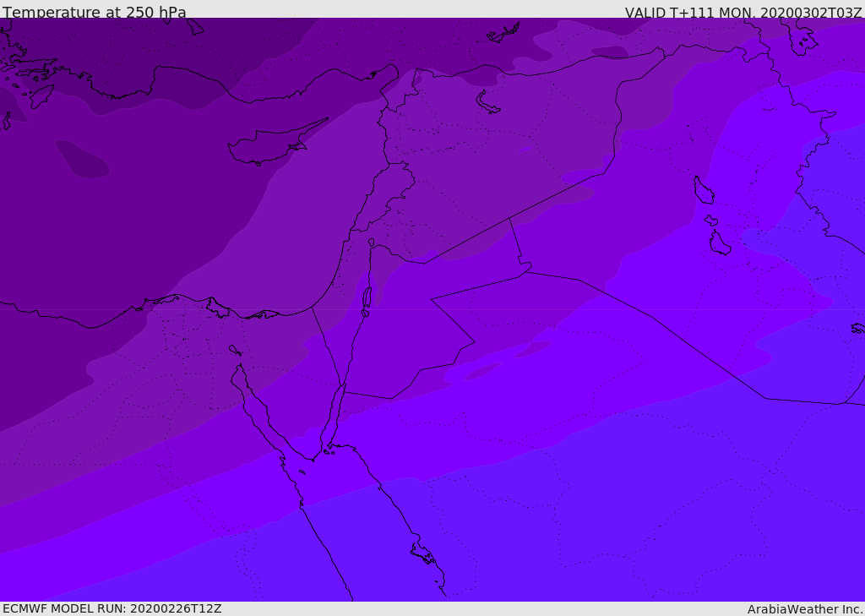Select the 'VALID T+111 MON. 20200302T03Z' timestamp
The width and height of the screenshot is (865, 616).
click(743, 12)
